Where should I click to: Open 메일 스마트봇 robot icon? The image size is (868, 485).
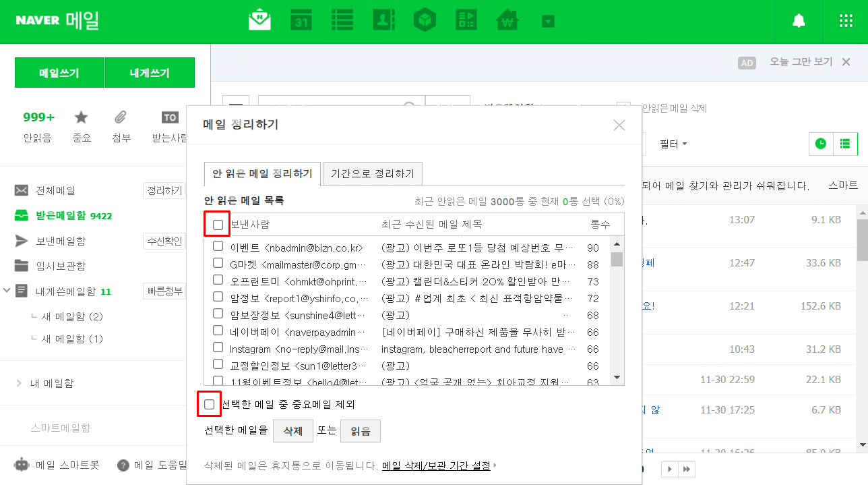coord(22,465)
